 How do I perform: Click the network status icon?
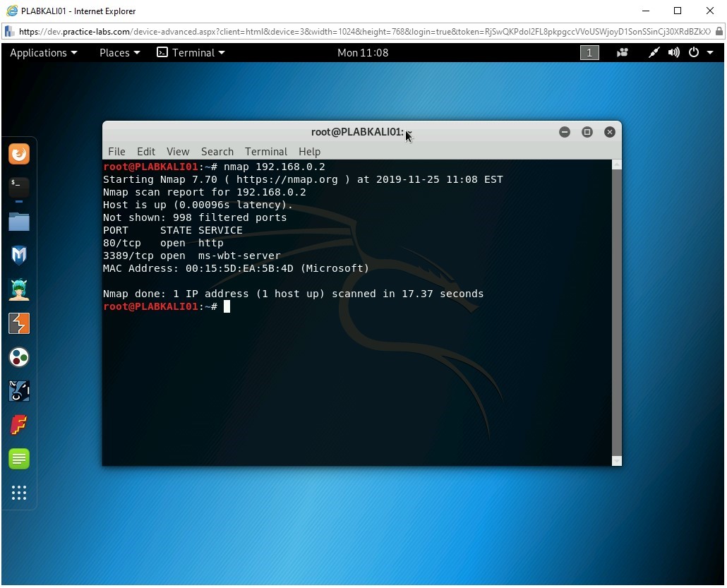tap(653, 52)
